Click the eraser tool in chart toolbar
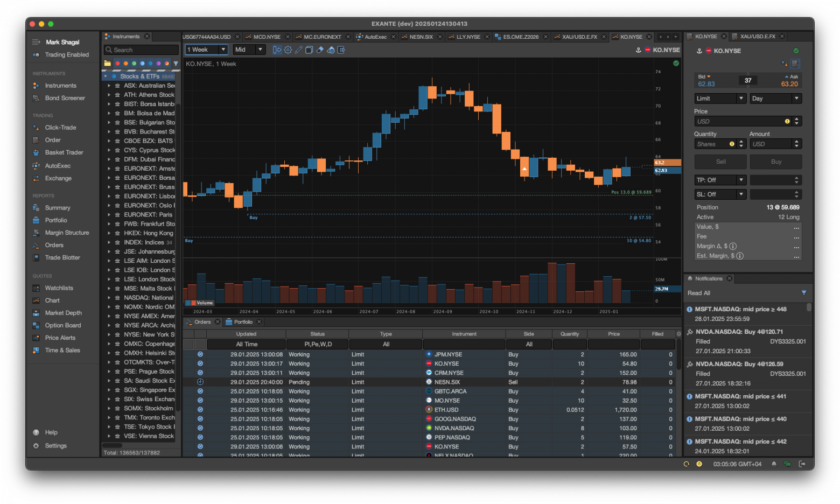The image size is (840, 504). pyautogui.click(x=320, y=50)
